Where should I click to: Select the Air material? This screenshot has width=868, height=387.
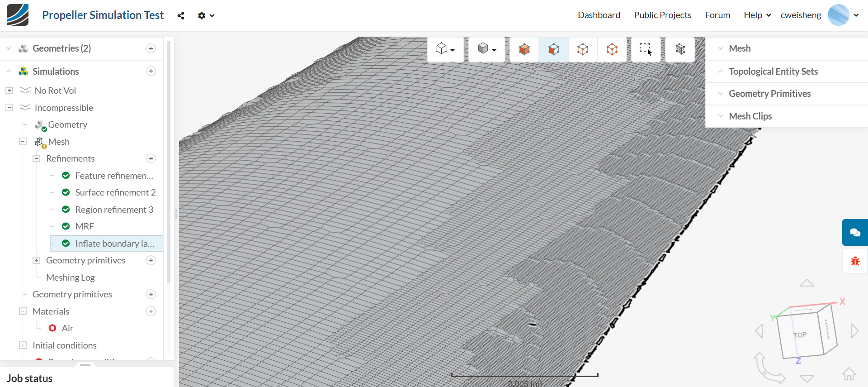point(67,328)
